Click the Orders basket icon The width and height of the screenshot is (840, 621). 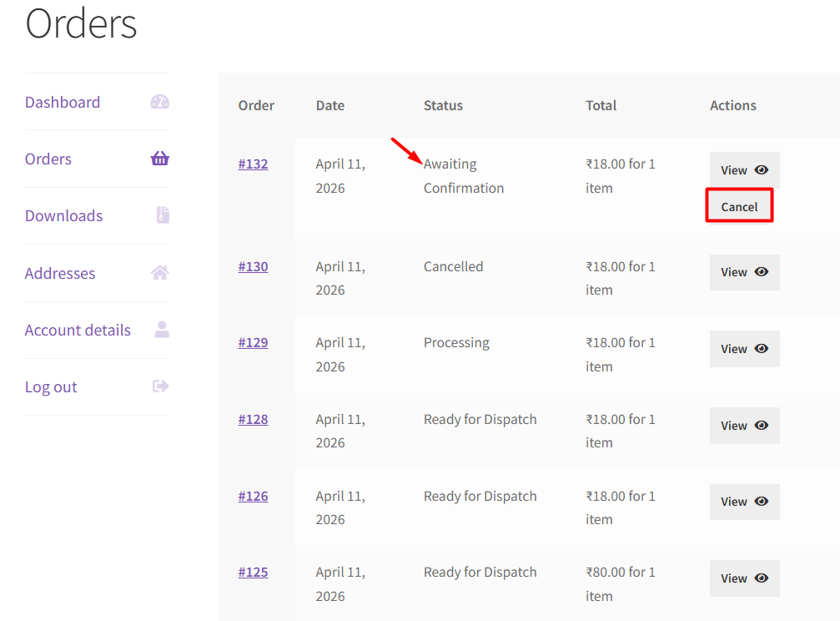click(x=159, y=159)
